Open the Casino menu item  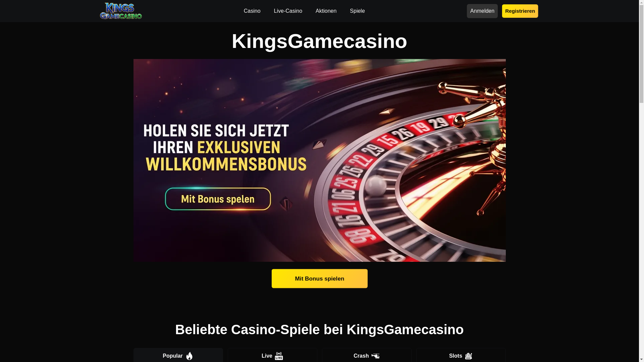click(252, 11)
